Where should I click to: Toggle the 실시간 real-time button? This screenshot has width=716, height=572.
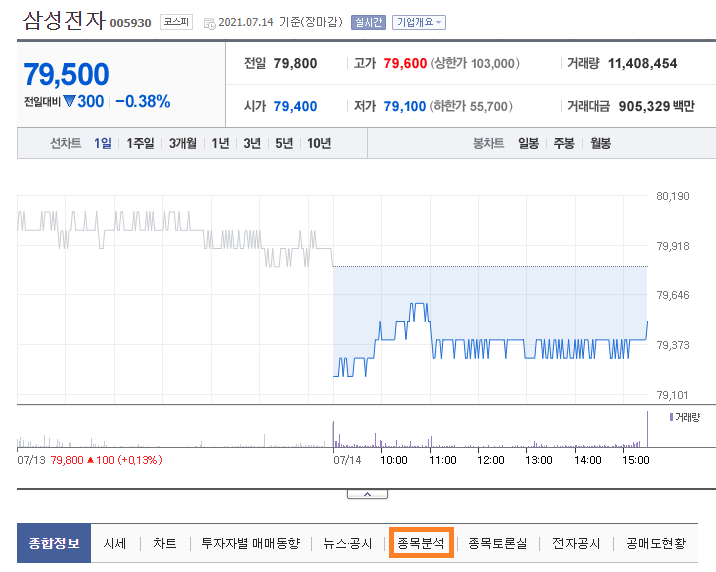click(x=368, y=22)
